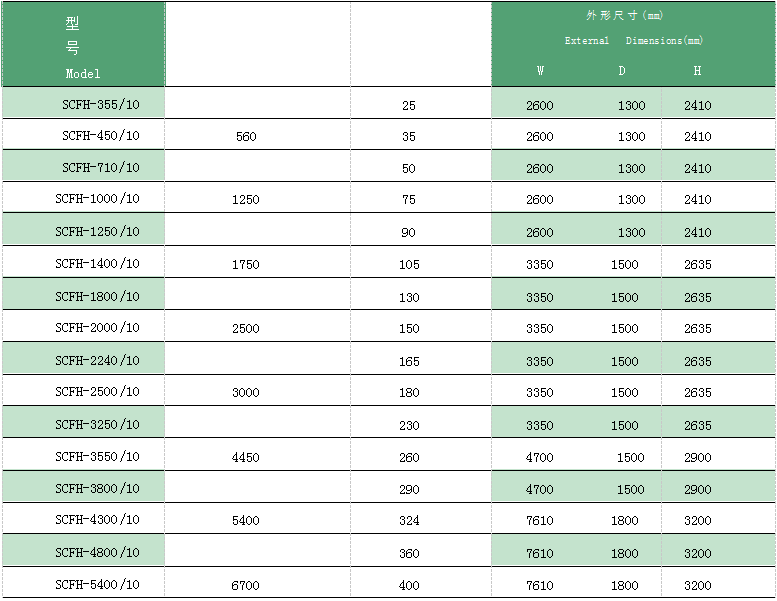The image size is (777, 601).
Task: Select the W column header
Action: pos(541,71)
